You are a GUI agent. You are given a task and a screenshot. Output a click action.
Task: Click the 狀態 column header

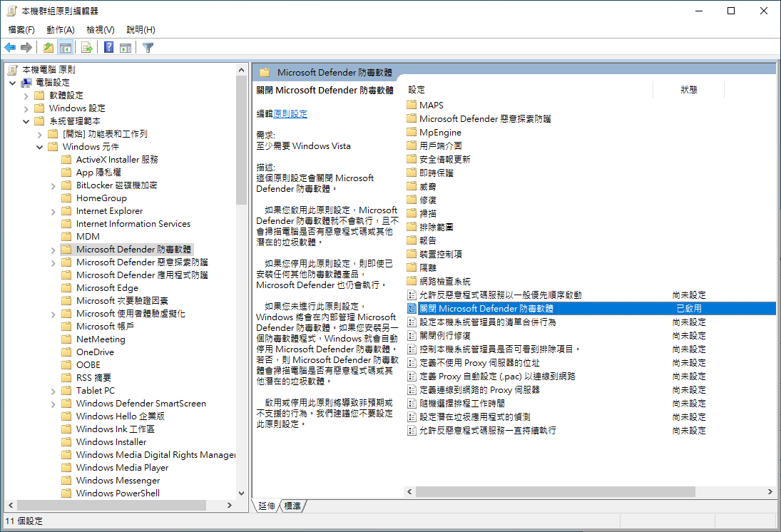(689, 90)
